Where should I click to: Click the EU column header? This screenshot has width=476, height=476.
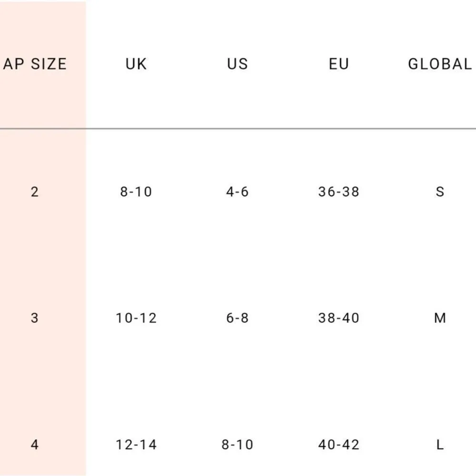pyautogui.click(x=339, y=64)
